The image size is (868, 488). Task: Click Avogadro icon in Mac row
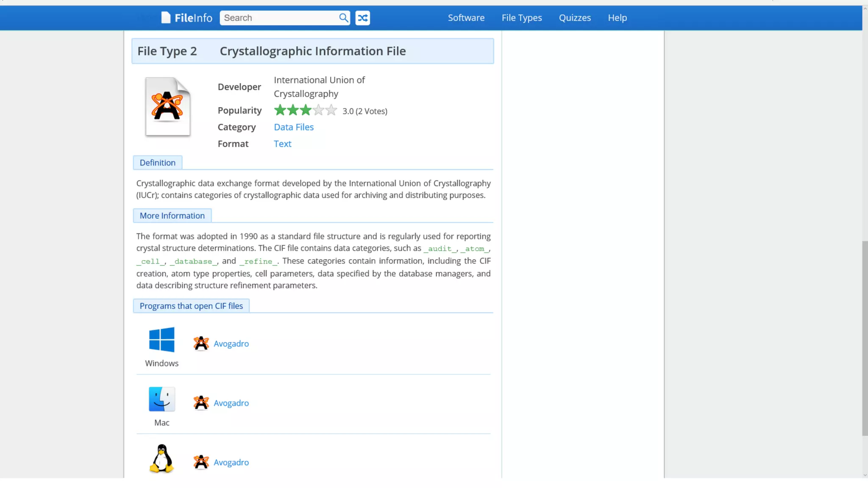(x=201, y=403)
